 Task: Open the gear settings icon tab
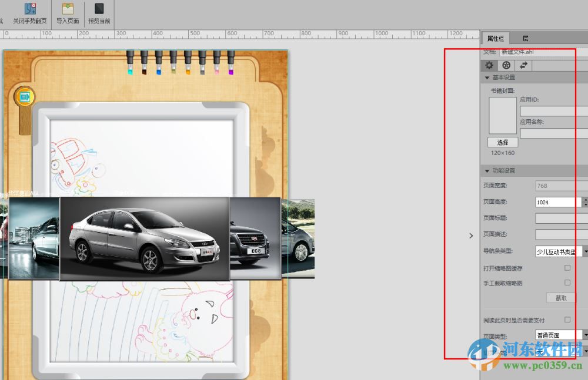(x=489, y=65)
